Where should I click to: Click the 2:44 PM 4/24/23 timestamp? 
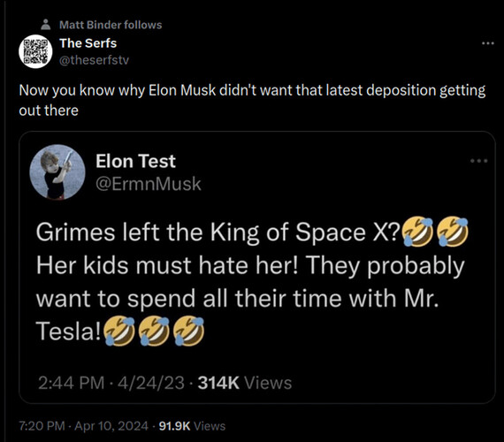coord(111,383)
